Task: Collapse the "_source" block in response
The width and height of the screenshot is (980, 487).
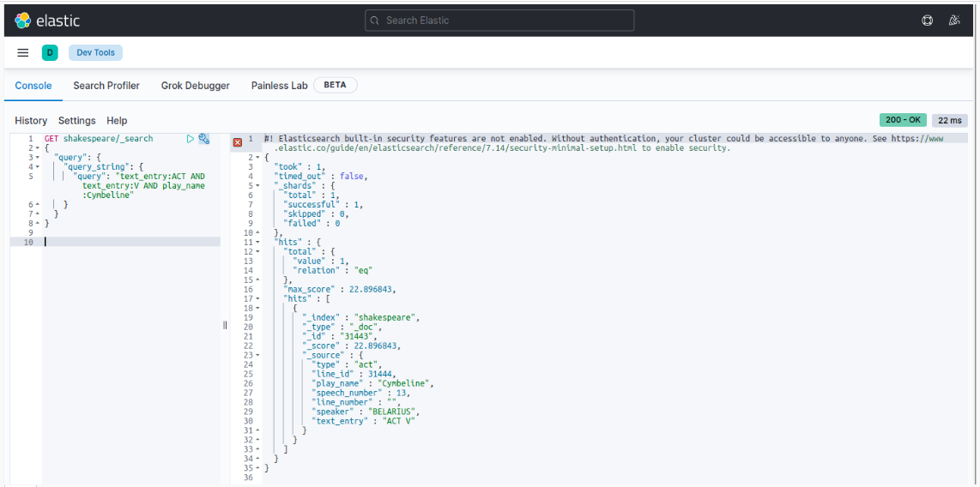Action: pos(257,355)
